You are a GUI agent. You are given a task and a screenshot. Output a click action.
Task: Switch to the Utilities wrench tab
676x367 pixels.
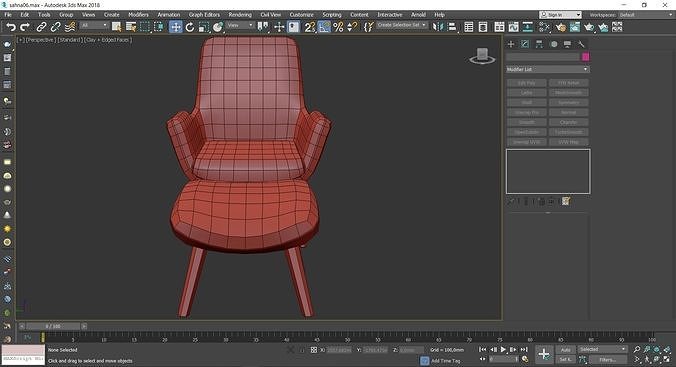[581, 44]
